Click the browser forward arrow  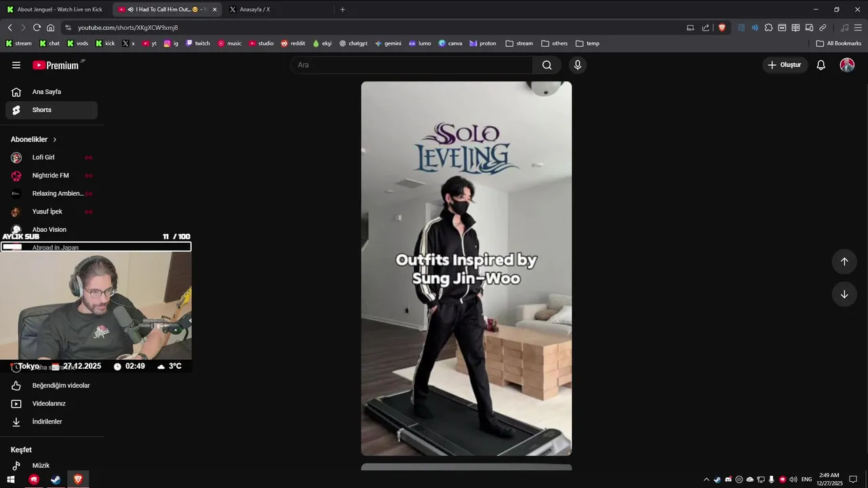(23, 28)
